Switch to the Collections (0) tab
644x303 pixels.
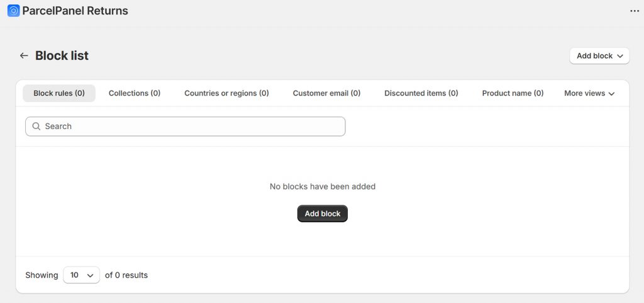[x=135, y=93]
